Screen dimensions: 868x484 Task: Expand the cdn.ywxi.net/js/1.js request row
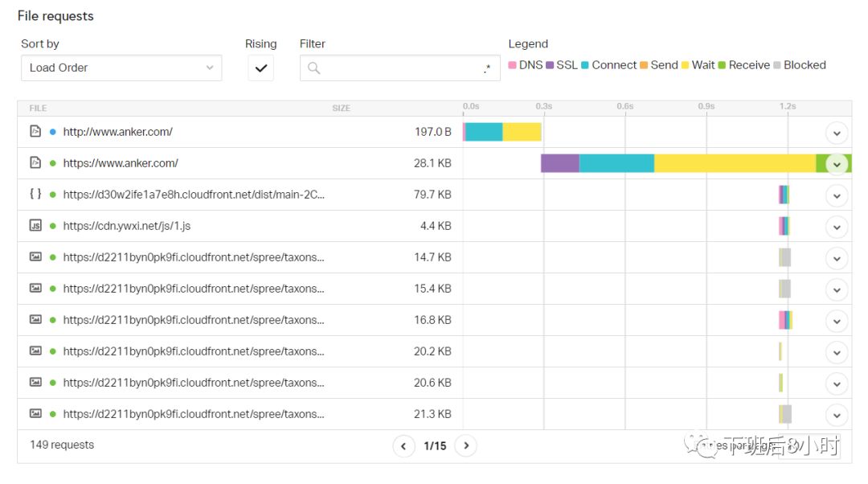point(837,227)
